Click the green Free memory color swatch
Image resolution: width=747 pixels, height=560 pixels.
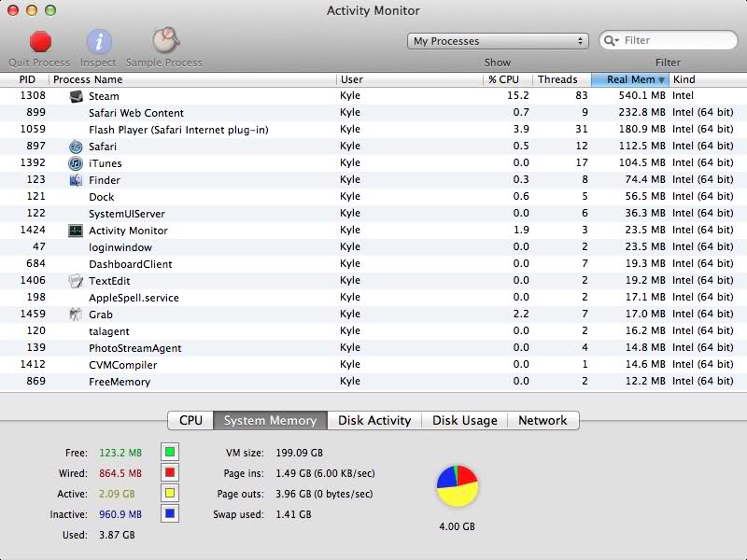(x=170, y=452)
